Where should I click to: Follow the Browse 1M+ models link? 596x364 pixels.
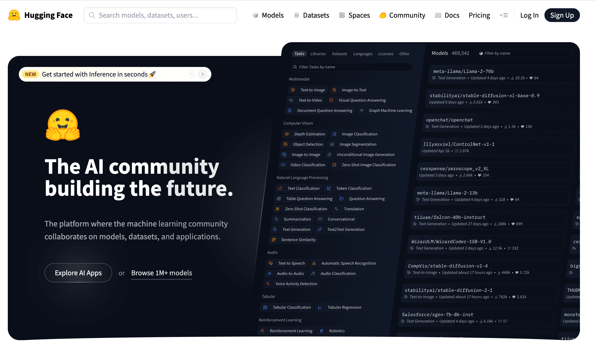pyautogui.click(x=161, y=273)
